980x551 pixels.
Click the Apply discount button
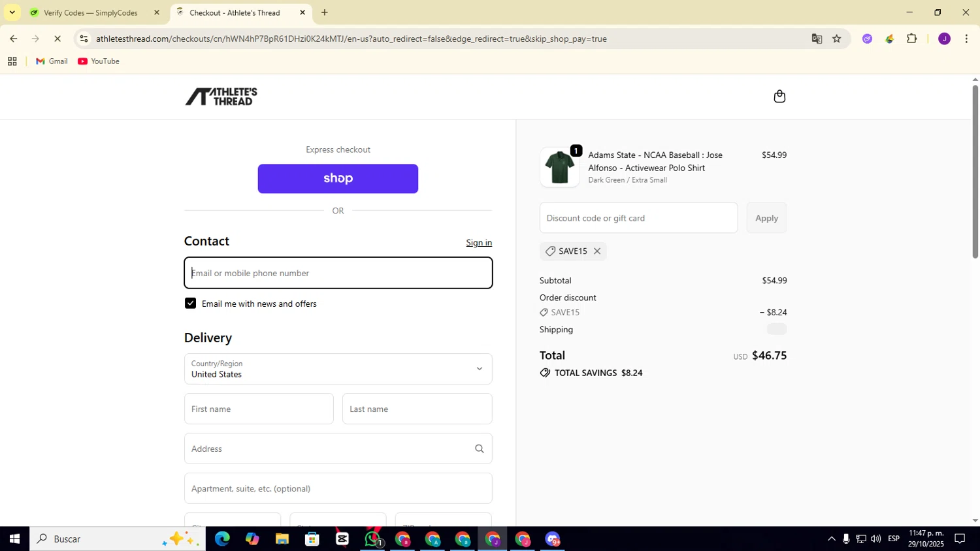click(766, 218)
